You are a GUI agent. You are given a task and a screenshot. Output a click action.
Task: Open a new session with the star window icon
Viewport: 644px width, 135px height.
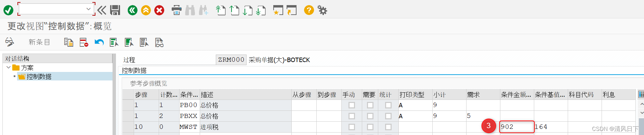278,10
